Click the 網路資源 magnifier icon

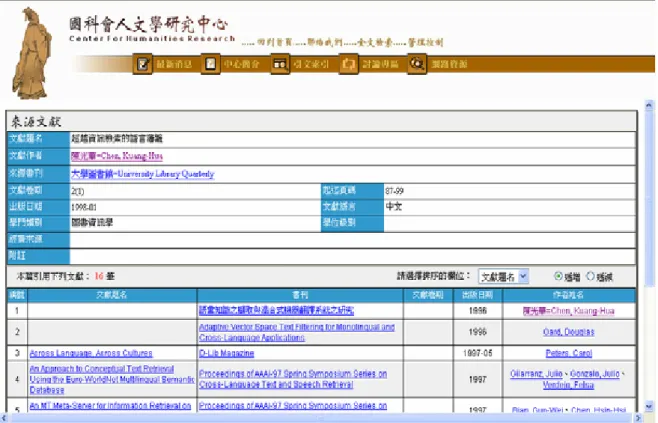point(417,64)
